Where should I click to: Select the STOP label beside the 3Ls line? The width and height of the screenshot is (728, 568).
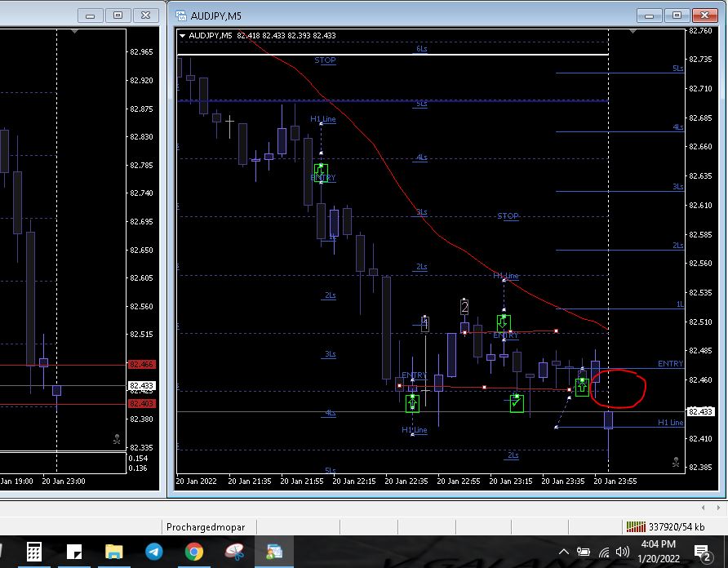click(x=508, y=216)
